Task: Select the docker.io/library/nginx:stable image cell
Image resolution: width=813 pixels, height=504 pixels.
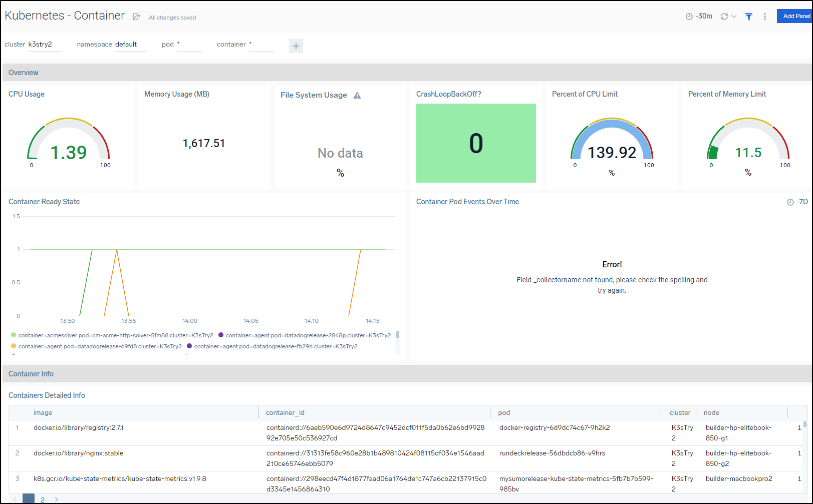Action: (x=79, y=453)
